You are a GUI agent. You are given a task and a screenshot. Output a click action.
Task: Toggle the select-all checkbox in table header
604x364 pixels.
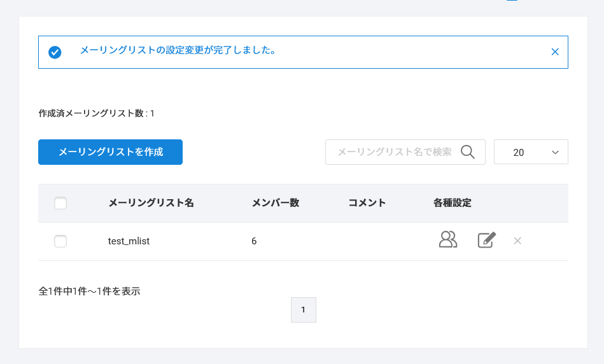coord(60,203)
